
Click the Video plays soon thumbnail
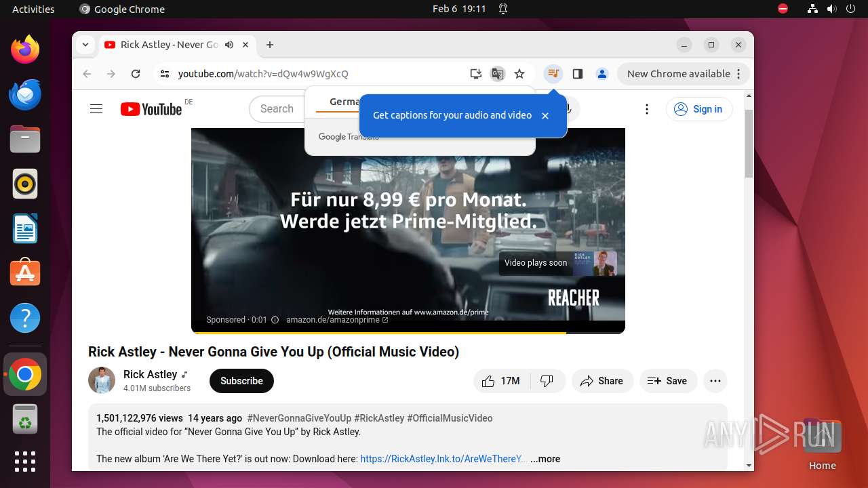tap(558, 263)
